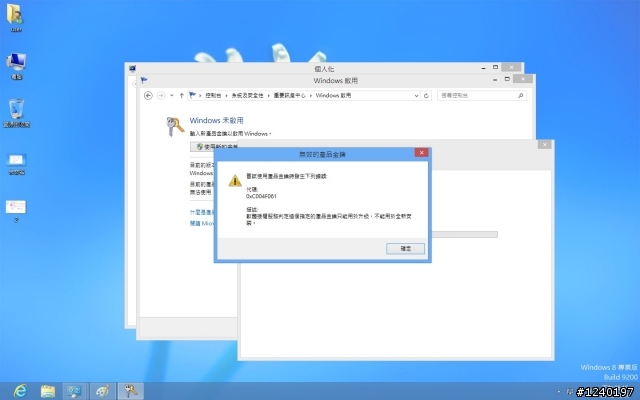Image resolution: width=640 pixels, height=400 pixels.
Task: Show hidden tray icons arrow
Action: click(x=559, y=392)
